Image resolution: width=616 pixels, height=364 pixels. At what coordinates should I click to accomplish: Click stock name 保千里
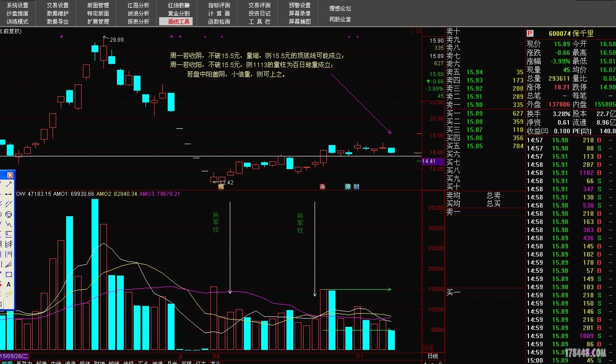coord(583,34)
